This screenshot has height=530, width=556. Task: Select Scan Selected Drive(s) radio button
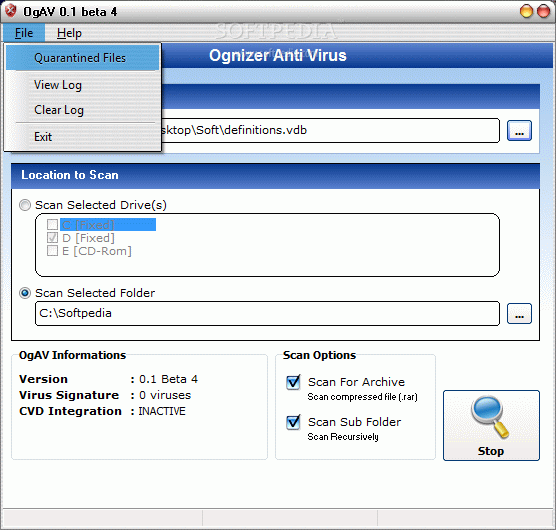point(25,205)
